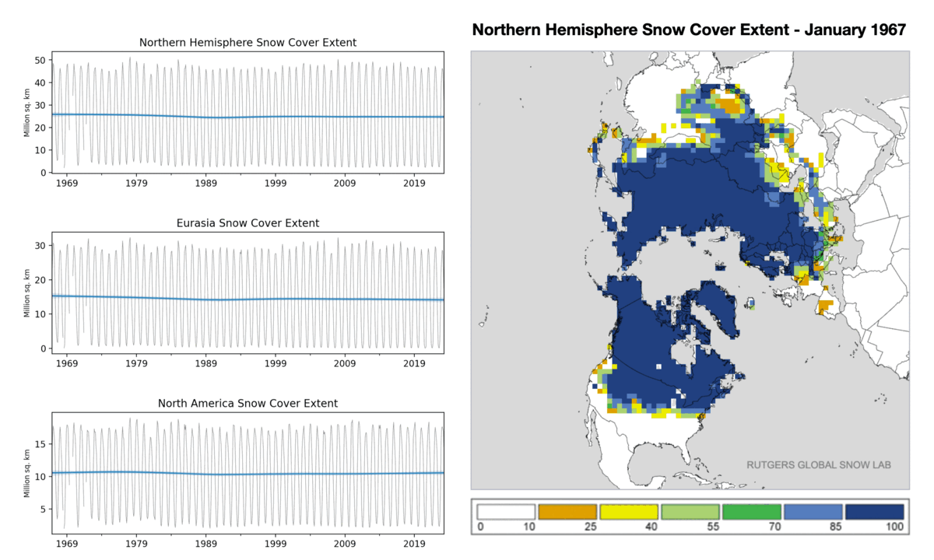Click the 'Million sq. km' label on North America chart
Viewport: 934px width, 560px height.
point(27,473)
